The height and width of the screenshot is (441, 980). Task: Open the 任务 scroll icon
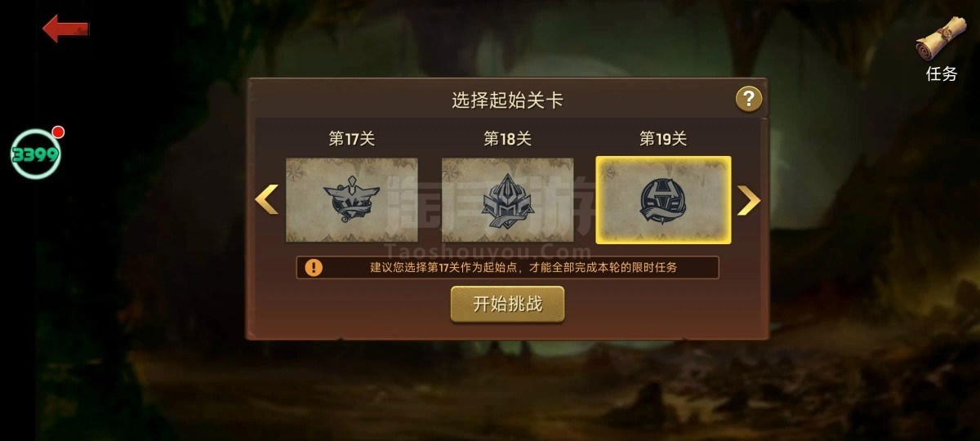pos(940,38)
